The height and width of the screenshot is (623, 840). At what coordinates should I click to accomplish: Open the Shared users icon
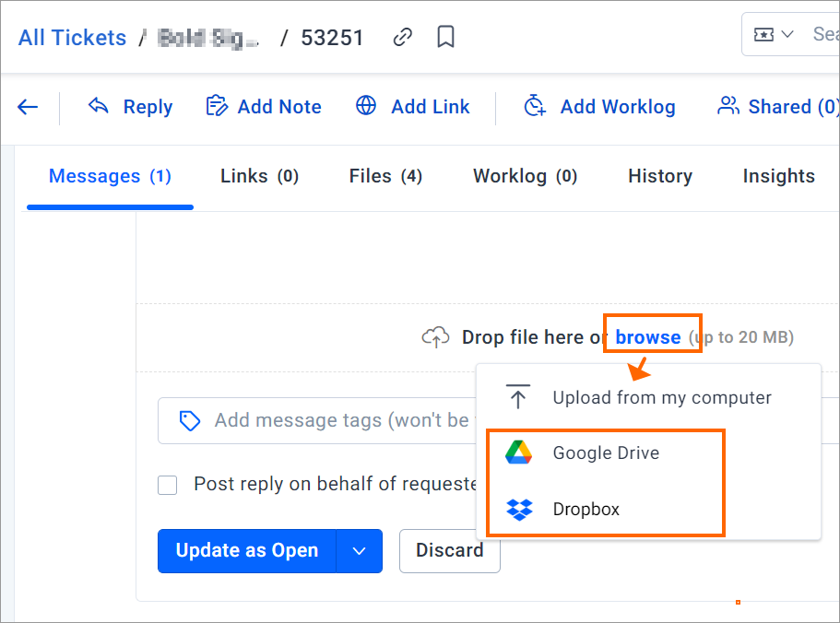(728, 106)
